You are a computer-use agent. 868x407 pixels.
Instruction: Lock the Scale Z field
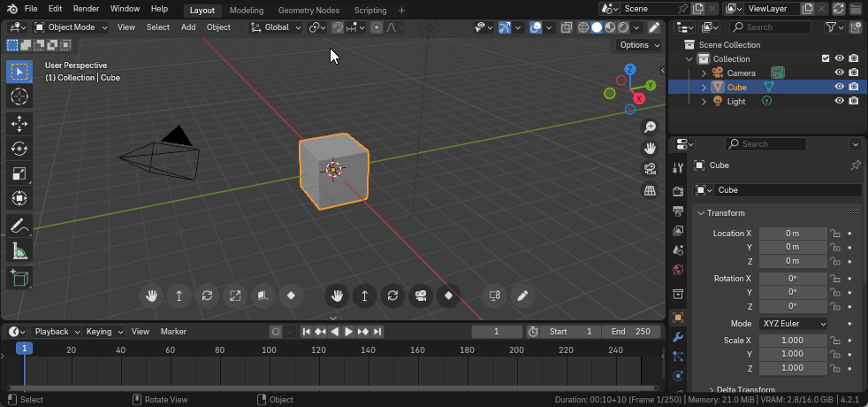pyautogui.click(x=834, y=368)
